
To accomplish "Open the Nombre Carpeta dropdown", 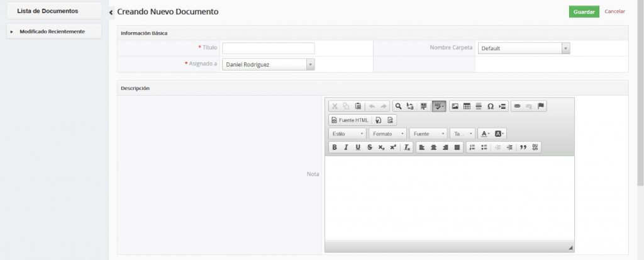I will click(523, 48).
